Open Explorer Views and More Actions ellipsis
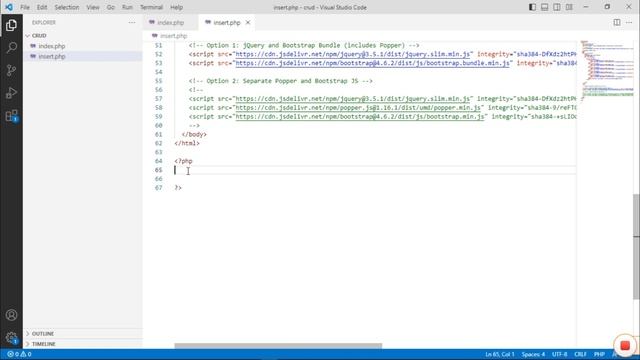640x360 pixels. tap(132, 22)
